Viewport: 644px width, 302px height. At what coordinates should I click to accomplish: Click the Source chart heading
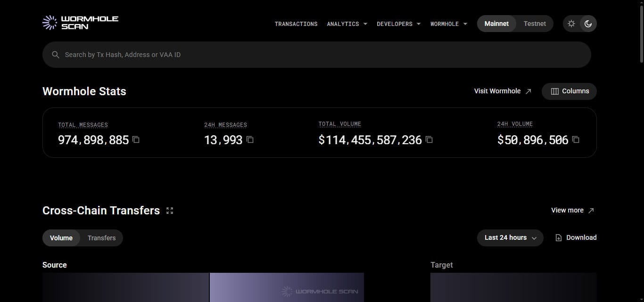[55, 265]
